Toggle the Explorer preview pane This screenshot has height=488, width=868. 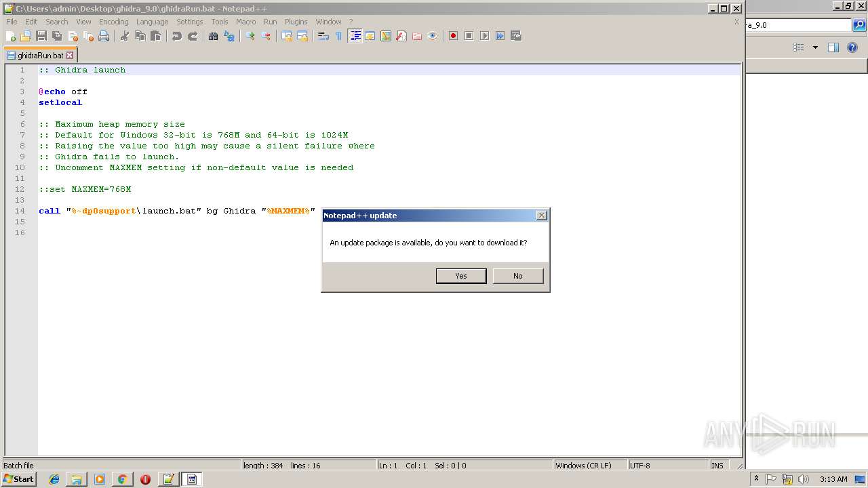pos(833,47)
